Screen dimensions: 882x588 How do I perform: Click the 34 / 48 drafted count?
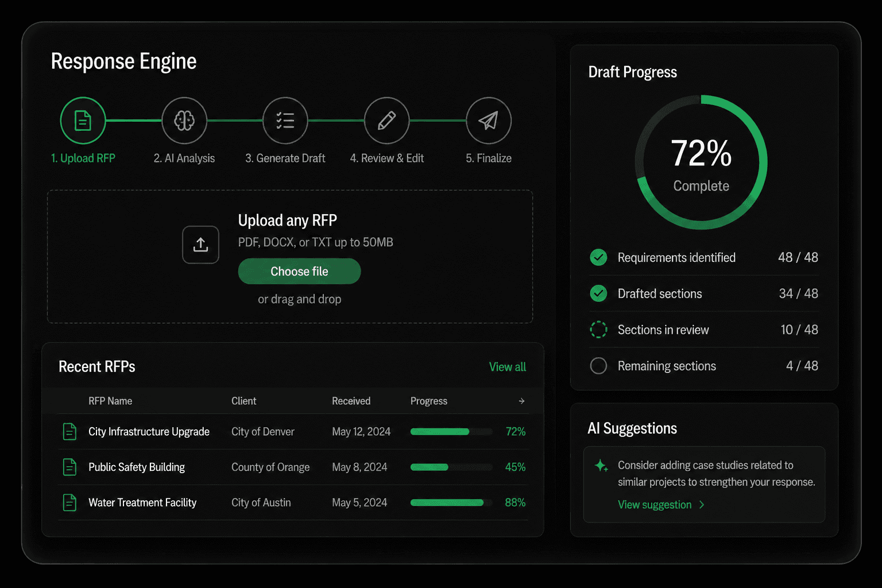[798, 293]
